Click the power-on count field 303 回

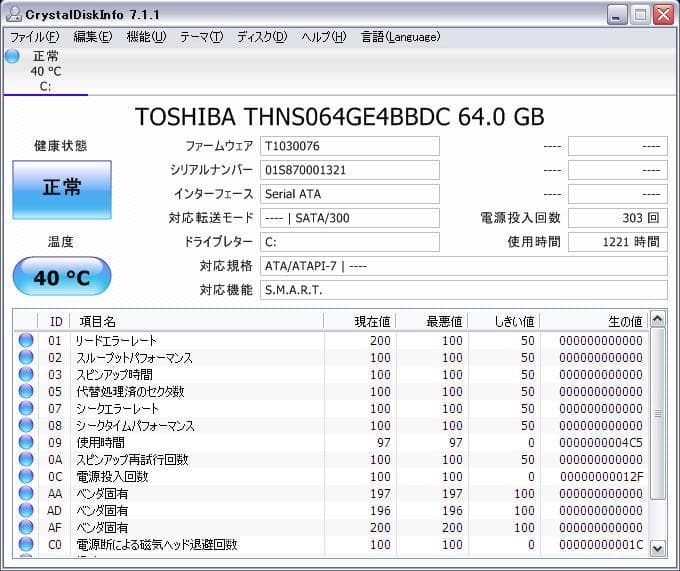(618, 218)
